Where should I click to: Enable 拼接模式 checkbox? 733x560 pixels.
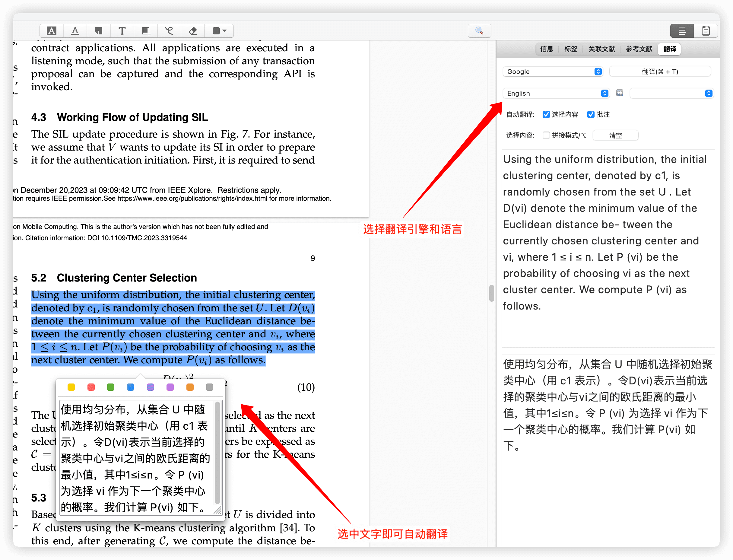[546, 135]
